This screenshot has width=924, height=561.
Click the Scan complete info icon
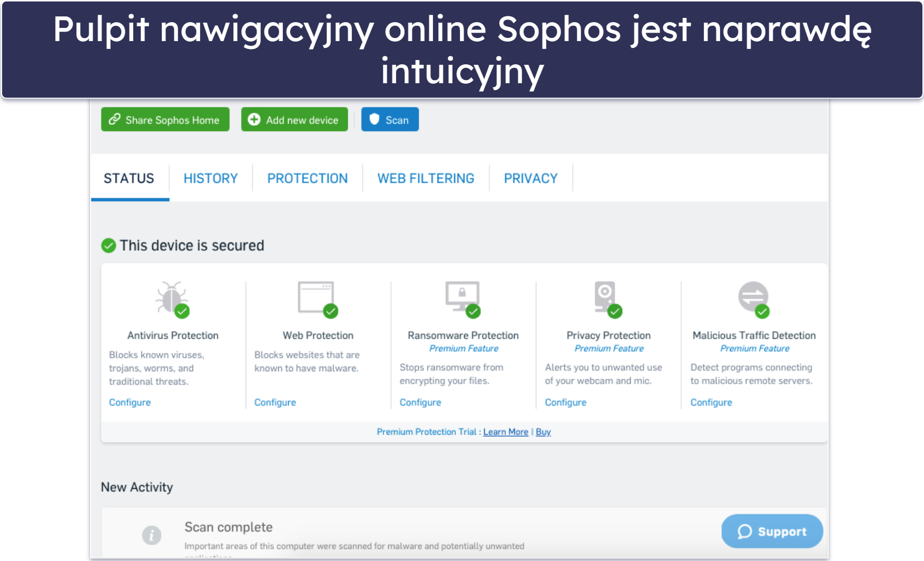point(152,535)
